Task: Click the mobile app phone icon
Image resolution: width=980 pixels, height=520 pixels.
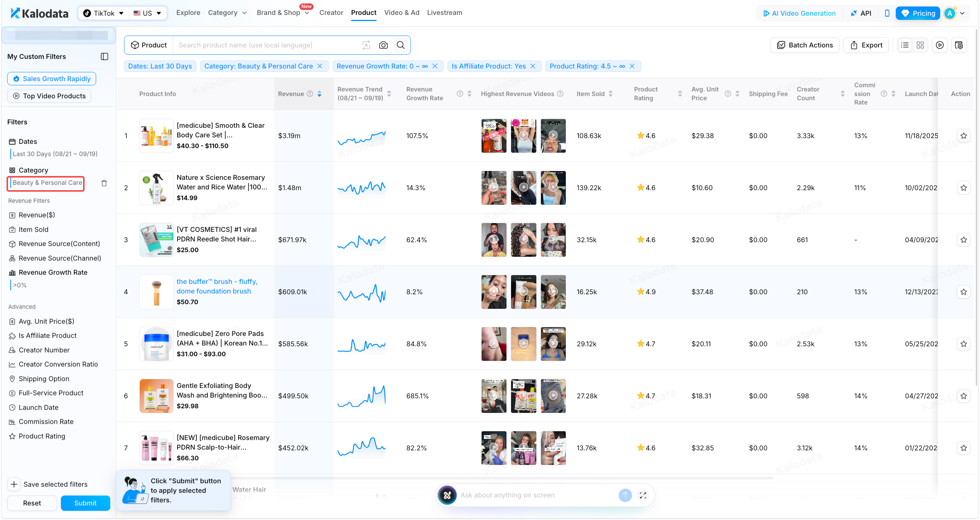Action: click(x=887, y=13)
